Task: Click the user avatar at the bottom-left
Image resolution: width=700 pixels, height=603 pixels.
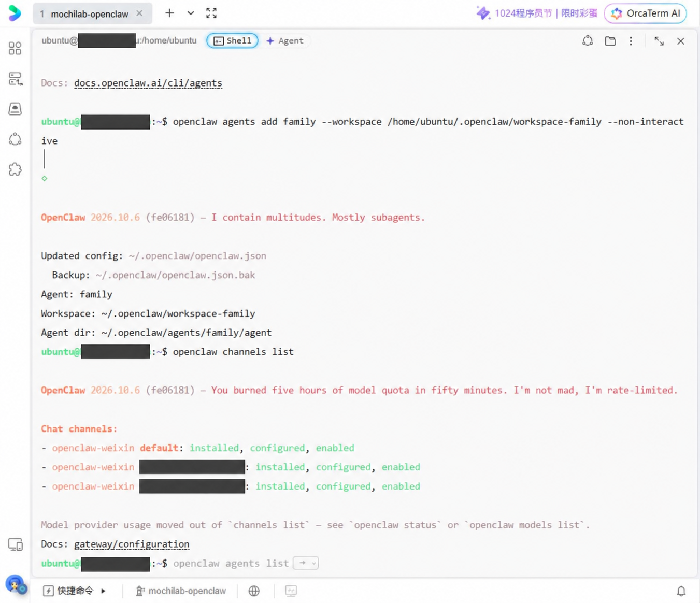Action: (16, 585)
